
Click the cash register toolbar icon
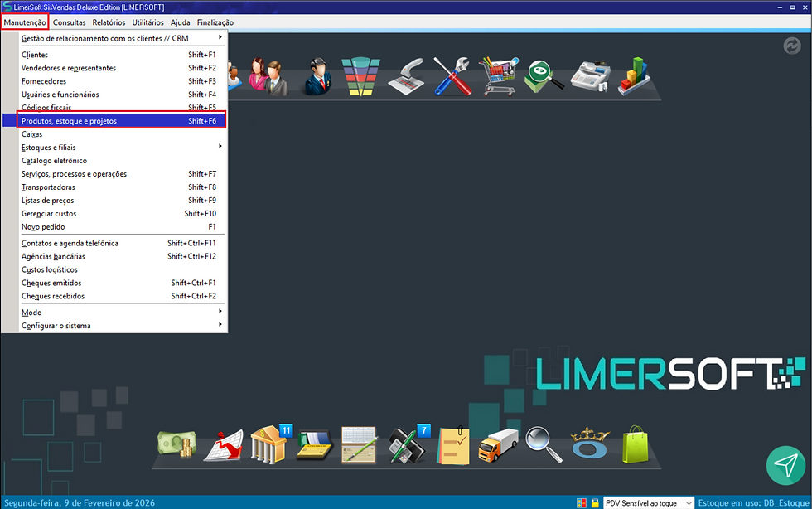tap(590, 77)
